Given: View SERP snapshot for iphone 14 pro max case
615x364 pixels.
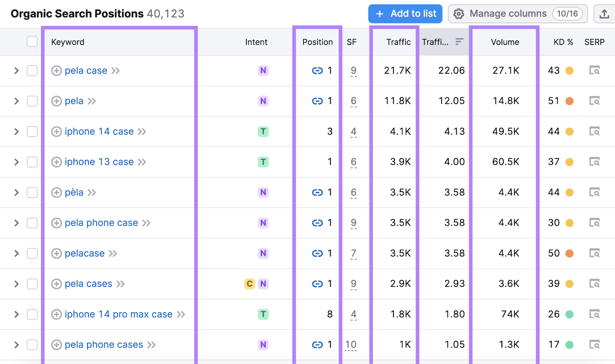Looking at the screenshot, I should coord(594,314).
